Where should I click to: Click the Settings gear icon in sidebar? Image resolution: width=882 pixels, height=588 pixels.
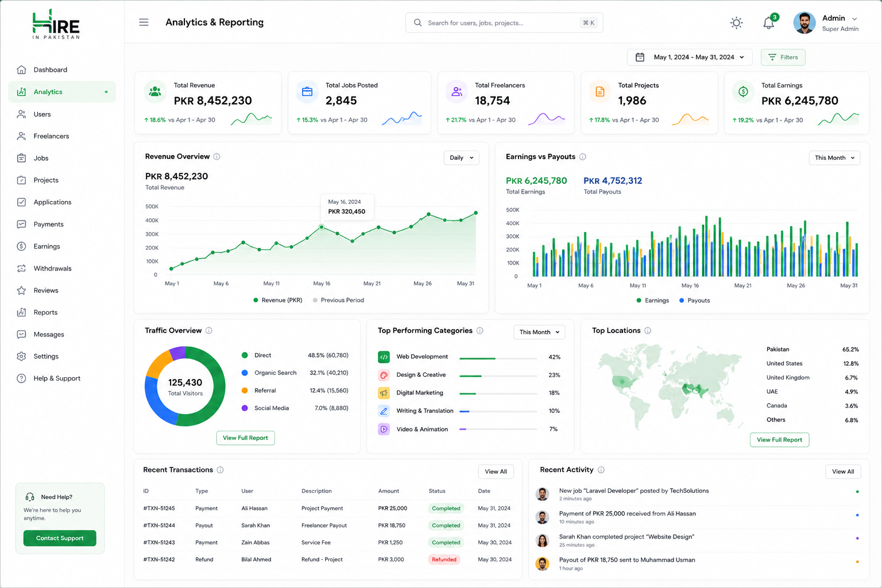21,357
